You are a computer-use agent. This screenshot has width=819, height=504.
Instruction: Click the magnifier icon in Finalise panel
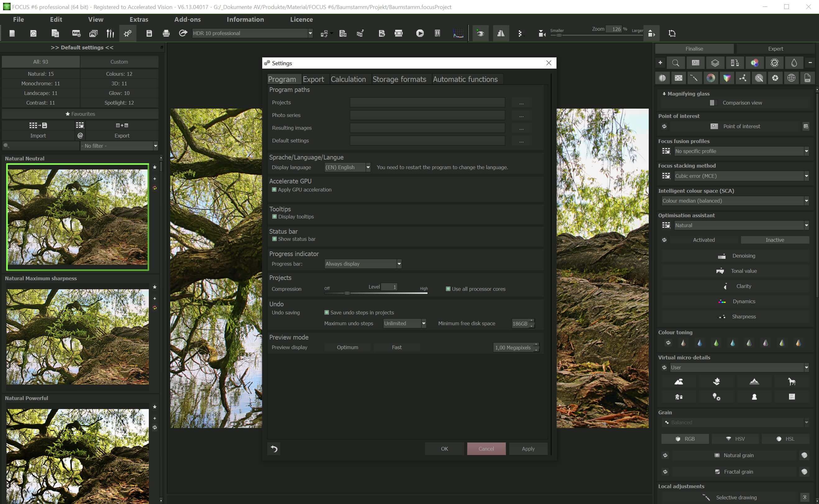[675, 63]
